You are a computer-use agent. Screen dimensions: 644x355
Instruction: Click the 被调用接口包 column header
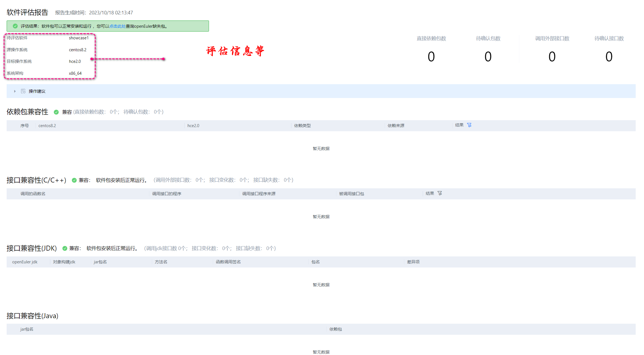click(351, 194)
